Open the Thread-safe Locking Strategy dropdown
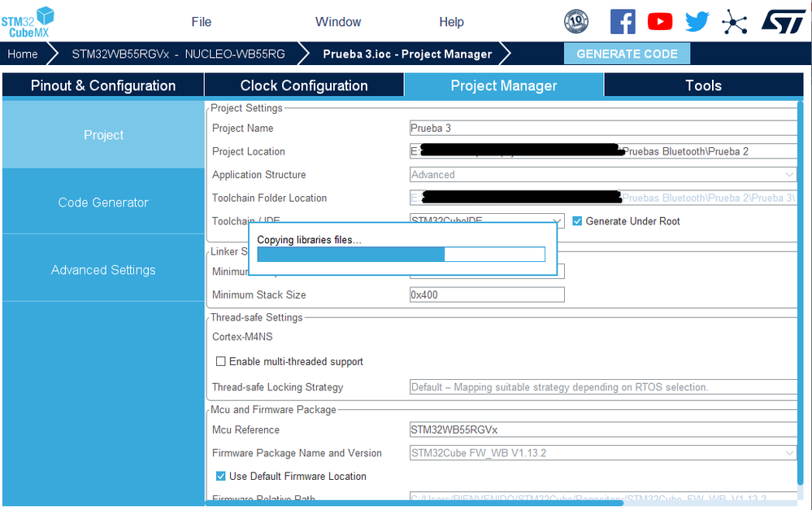 coord(603,387)
